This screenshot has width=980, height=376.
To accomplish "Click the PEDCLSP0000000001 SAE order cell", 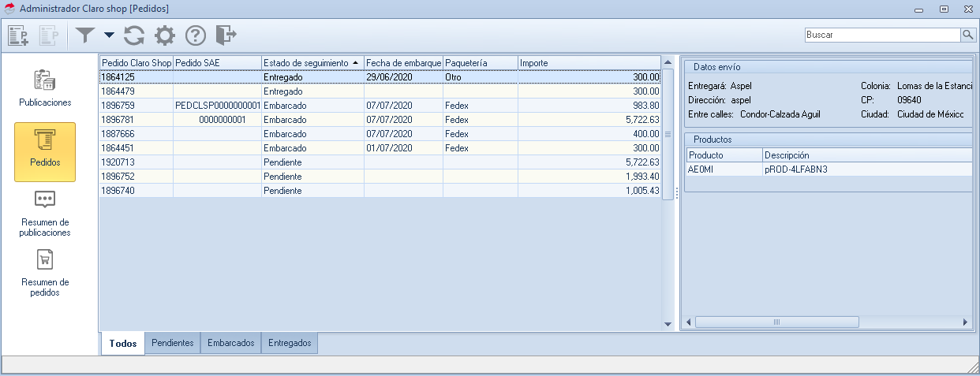I will [217, 106].
